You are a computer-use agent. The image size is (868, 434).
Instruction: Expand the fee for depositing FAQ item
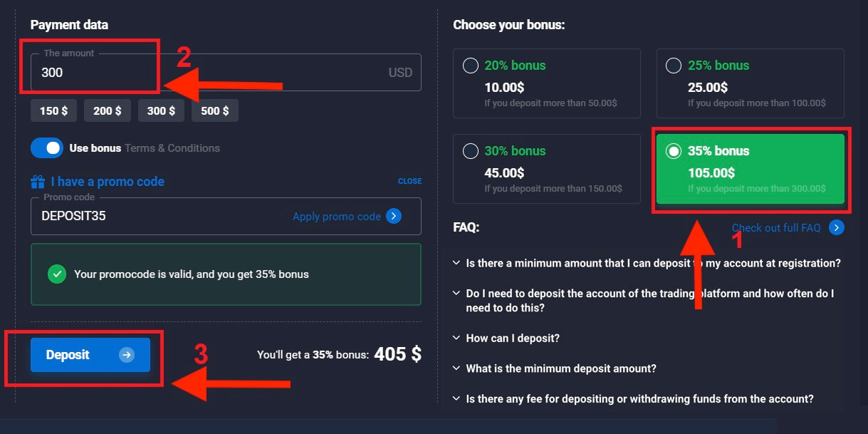[639, 399]
